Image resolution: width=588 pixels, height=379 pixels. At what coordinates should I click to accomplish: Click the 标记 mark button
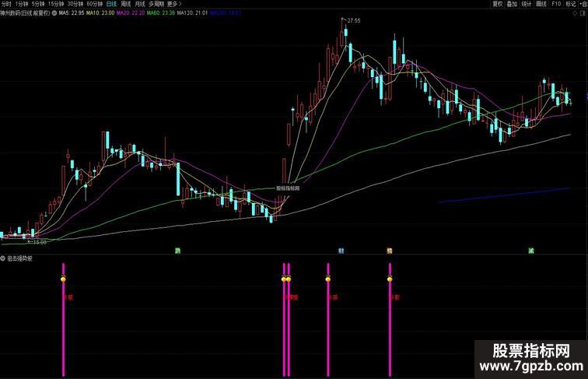570,4
